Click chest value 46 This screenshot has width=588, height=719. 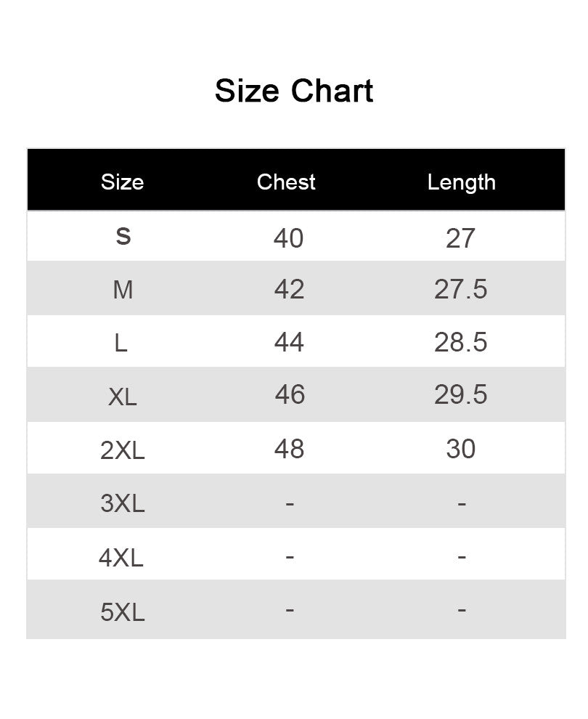(x=290, y=394)
